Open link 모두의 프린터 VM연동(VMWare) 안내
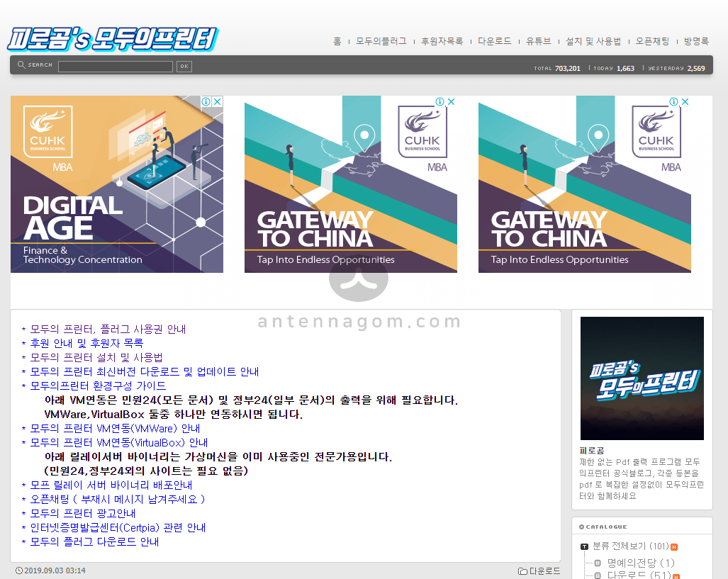Image resolution: width=728 pixels, height=579 pixels. (115, 428)
